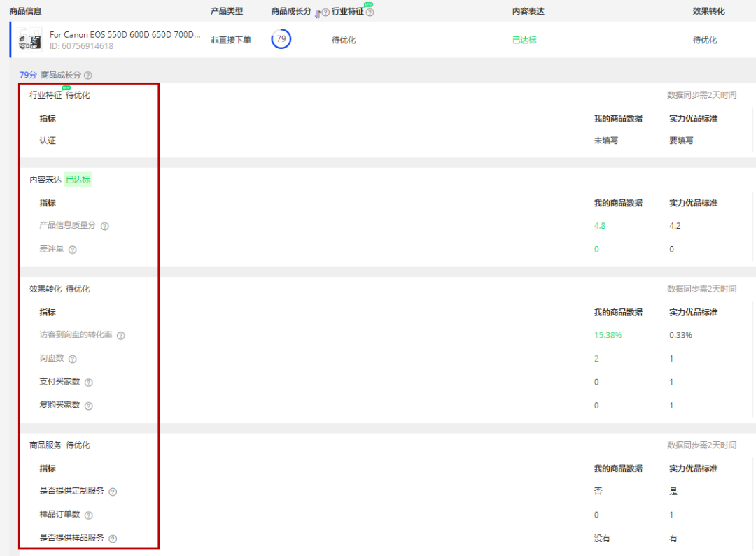Click the help icon next to 样品订单数
This screenshot has height=556, width=756.
tap(88, 515)
